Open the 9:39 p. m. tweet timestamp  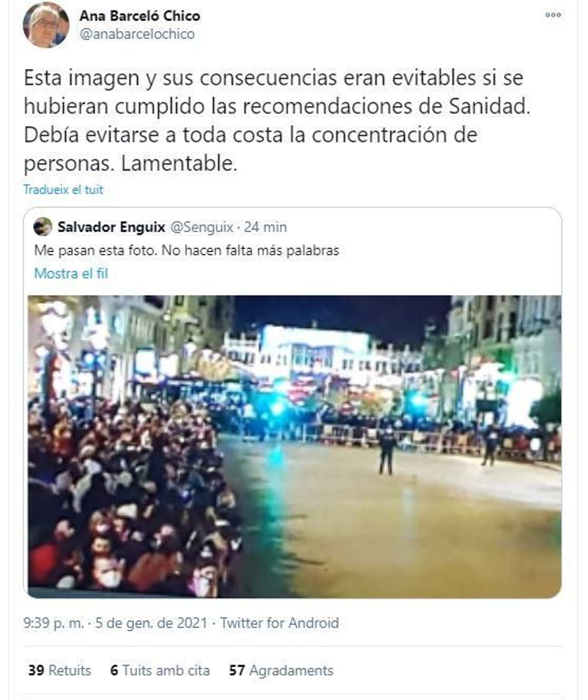[x=53, y=623]
